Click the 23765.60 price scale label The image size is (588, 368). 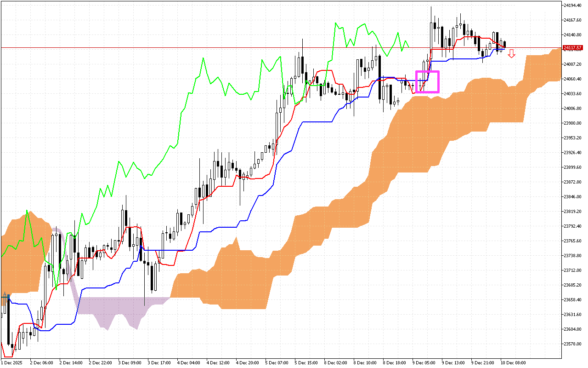(572, 241)
